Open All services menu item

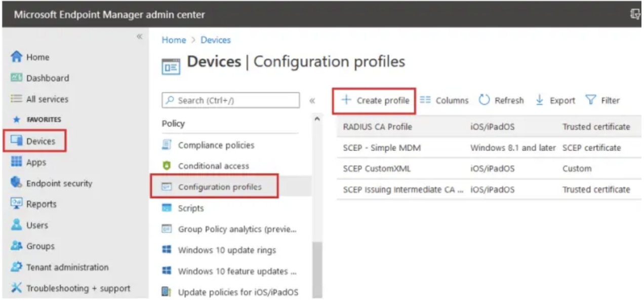pyautogui.click(x=47, y=99)
